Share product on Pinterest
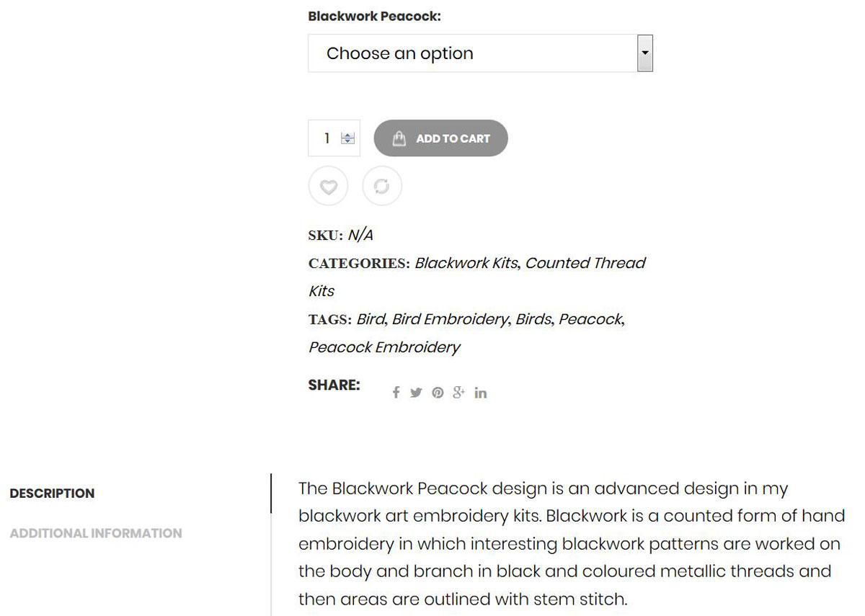 click(x=438, y=393)
